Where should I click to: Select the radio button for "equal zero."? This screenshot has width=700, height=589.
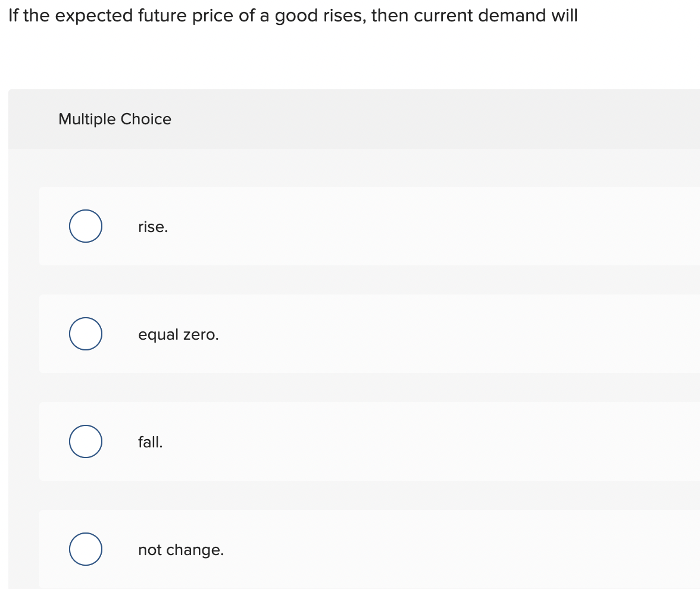click(85, 334)
